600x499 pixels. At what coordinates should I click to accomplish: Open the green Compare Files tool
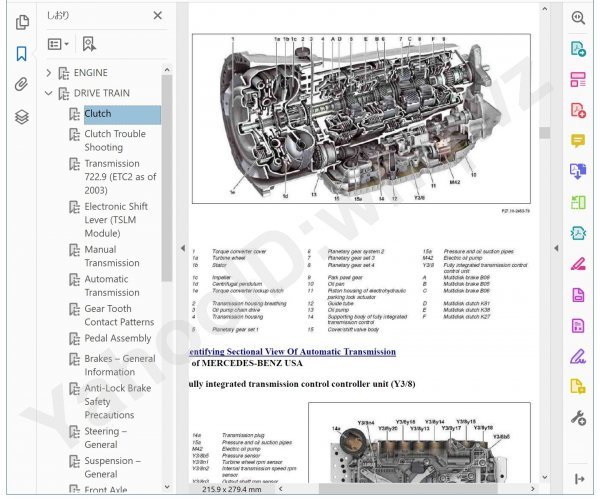pos(578,202)
